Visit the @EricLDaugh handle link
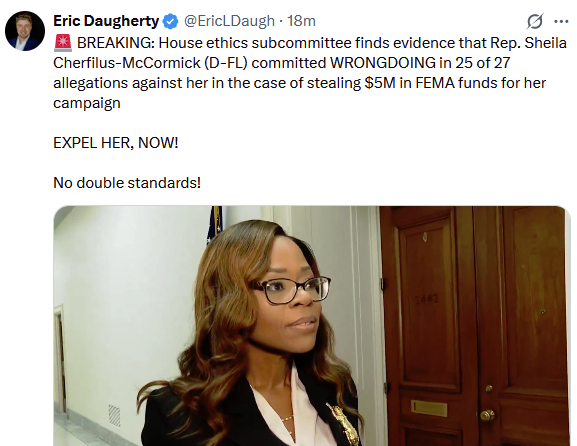Image resolution: width=577 pixels, height=446 pixels. coord(229,21)
